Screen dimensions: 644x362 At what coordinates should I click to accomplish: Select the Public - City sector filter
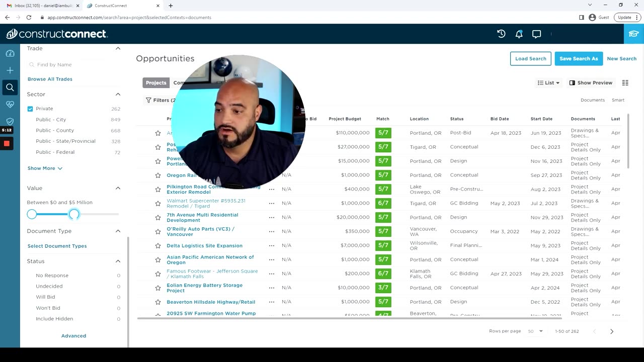point(51,120)
